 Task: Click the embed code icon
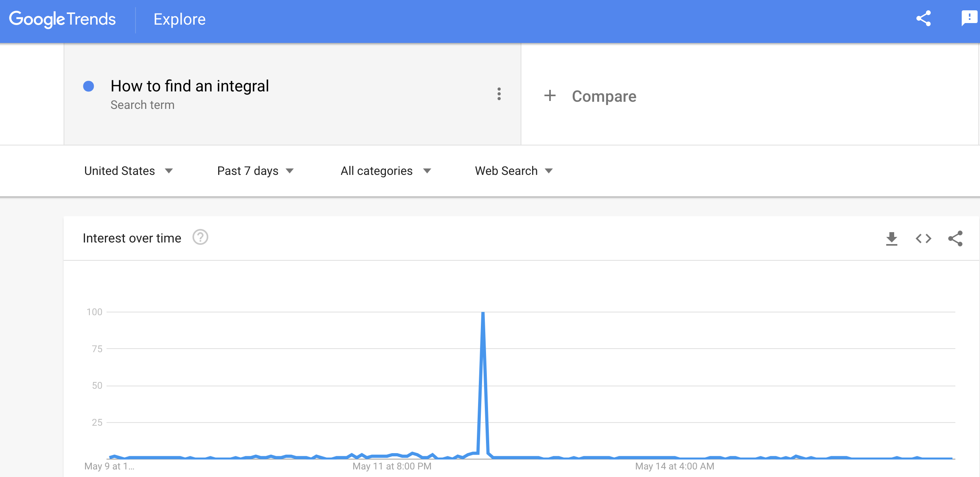(924, 238)
